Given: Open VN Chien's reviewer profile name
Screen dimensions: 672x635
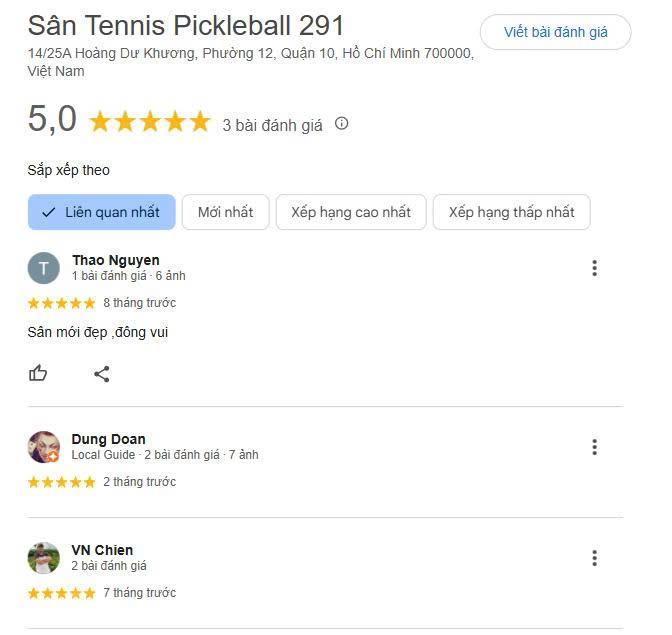Looking at the screenshot, I should (x=102, y=550).
